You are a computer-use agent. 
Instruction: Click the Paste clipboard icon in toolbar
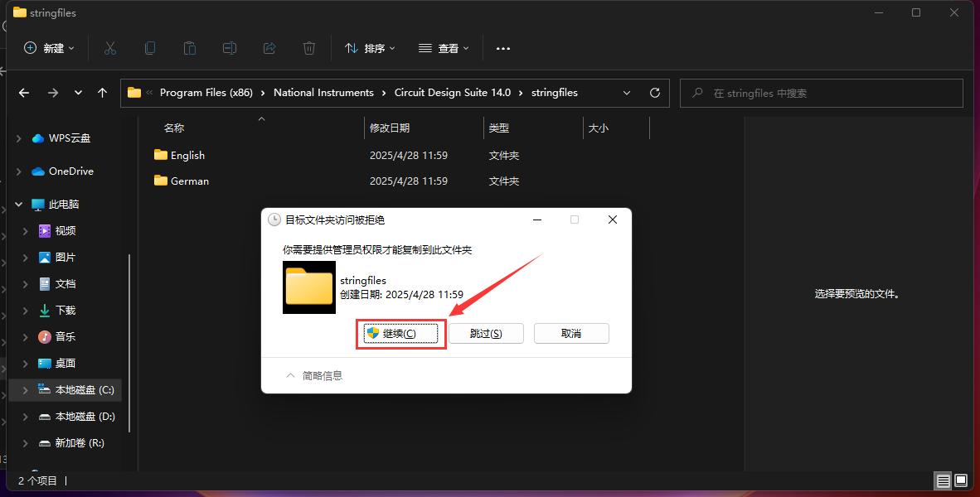pyautogui.click(x=189, y=48)
